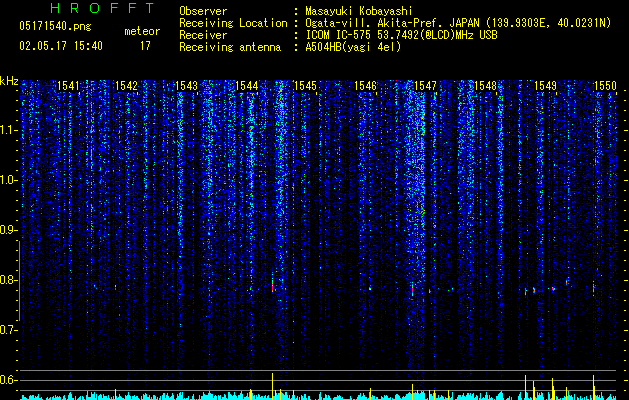Select the file name 05171540.png

tap(55, 27)
